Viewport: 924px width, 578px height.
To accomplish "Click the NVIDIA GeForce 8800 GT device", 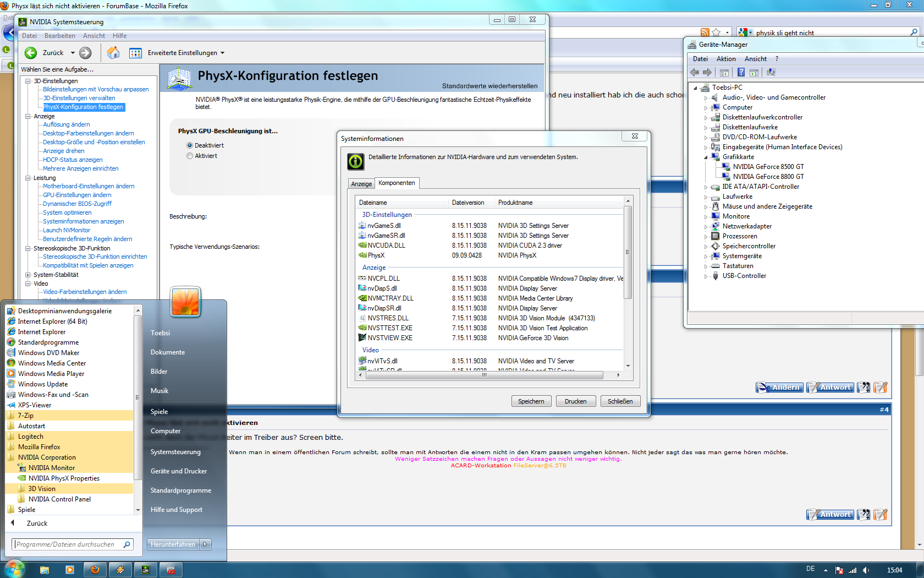I will click(768, 177).
